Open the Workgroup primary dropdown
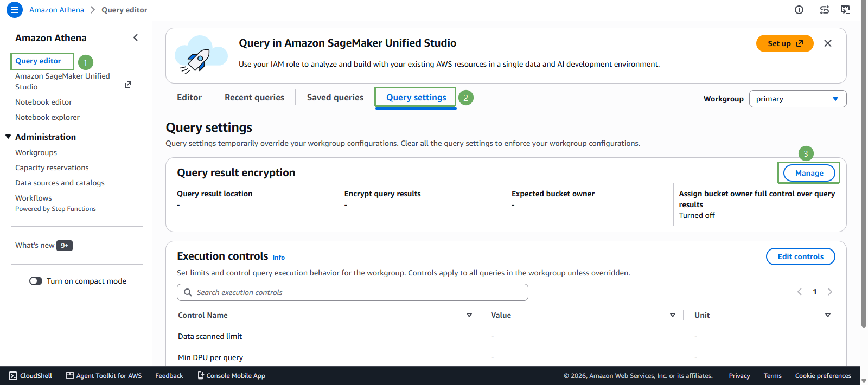 click(797, 99)
